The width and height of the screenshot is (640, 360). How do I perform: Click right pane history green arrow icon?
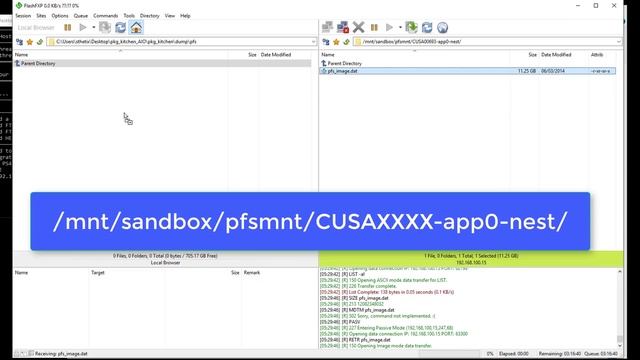point(346,42)
